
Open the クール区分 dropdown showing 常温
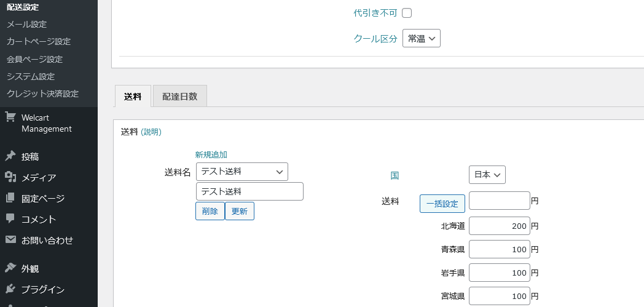(x=422, y=38)
